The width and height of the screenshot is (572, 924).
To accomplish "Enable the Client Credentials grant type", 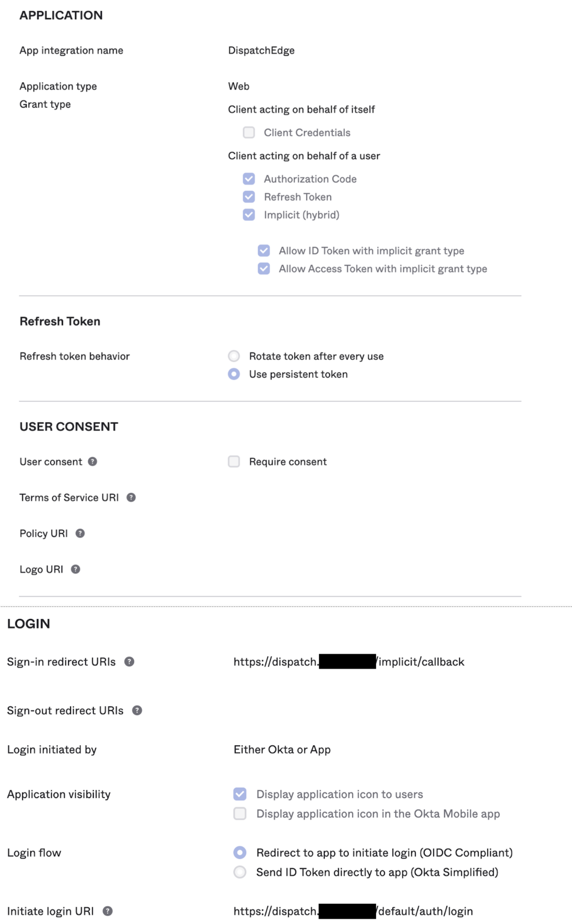I will tap(249, 132).
